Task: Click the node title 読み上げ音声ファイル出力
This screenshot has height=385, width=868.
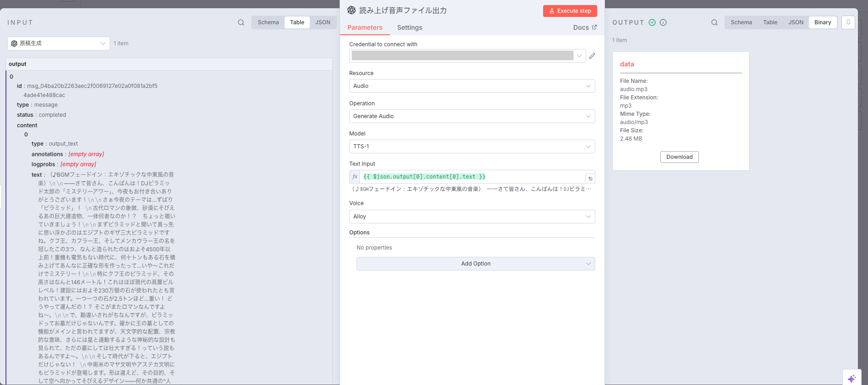Action: pyautogui.click(x=403, y=11)
